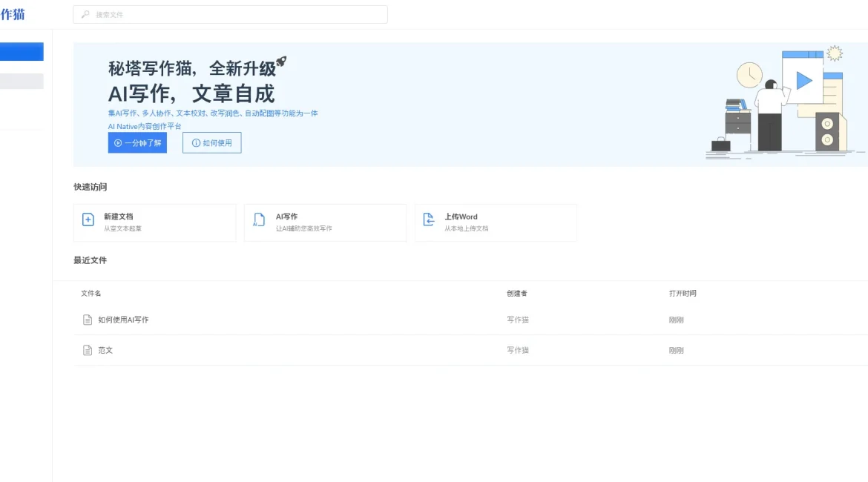Click the magnifier icon in search bar
The width and height of the screenshot is (868, 482).
click(x=85, y=14)
